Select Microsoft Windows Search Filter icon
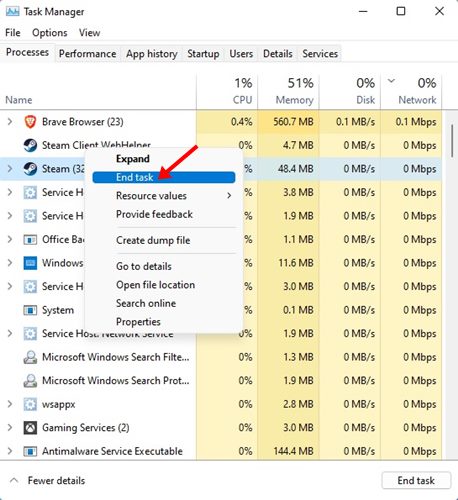Image resolution: width=458 pixels, height=500 pixels. coord(30,357)
